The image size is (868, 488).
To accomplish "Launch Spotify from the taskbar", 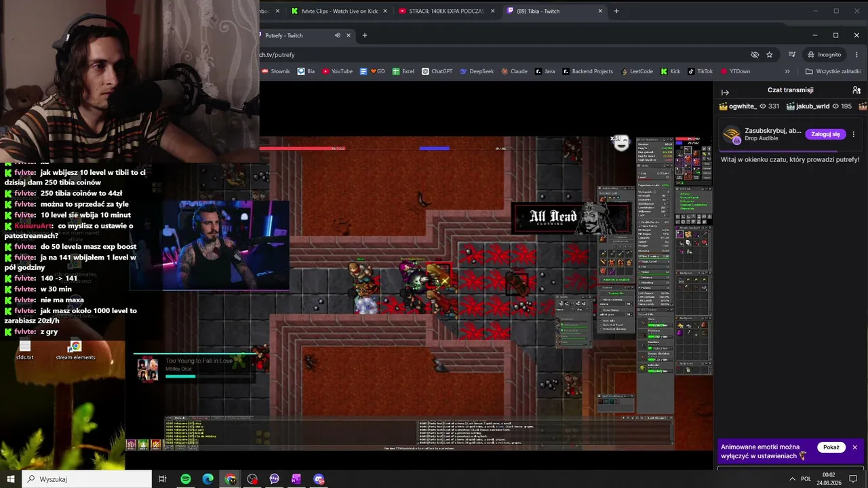I will [185, 479].
